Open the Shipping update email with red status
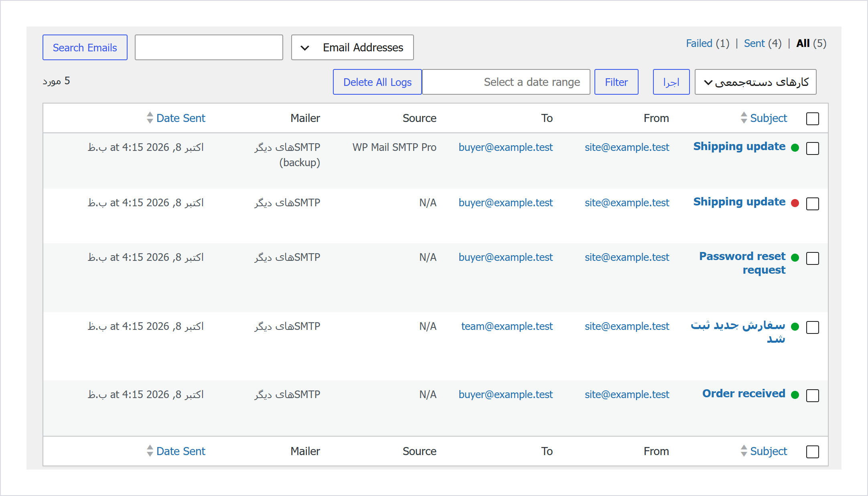The width and height of the screenshot is (868, 496). coord(739,202)
